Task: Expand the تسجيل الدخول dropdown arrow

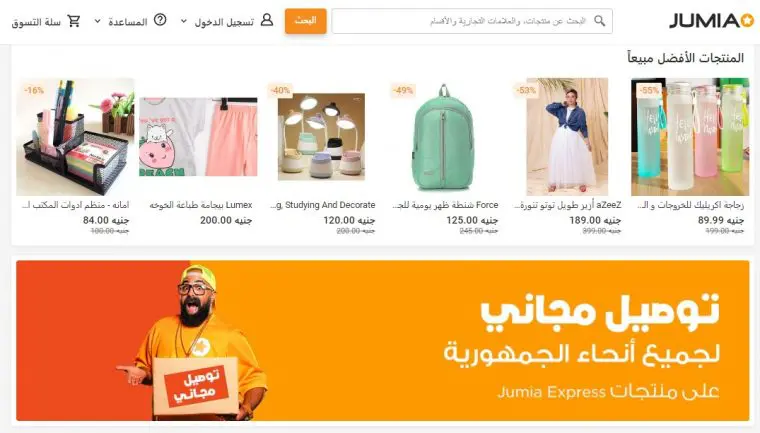Action: tap(184, 21)
